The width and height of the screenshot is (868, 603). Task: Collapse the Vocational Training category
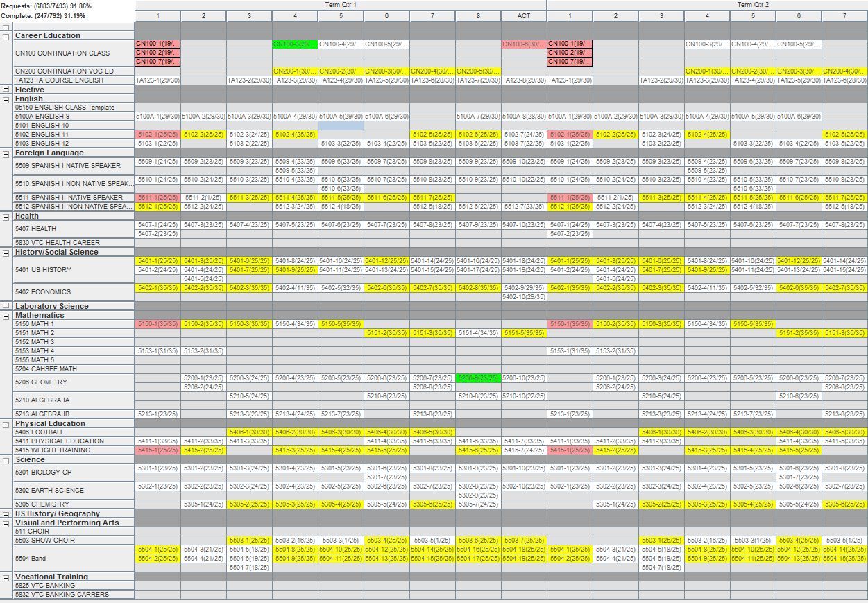6,577
